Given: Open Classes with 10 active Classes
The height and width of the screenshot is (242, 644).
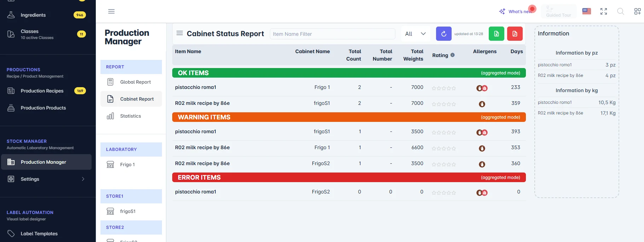Looking at the screenshot, I should pyautogui.click(x=46, y=34).
